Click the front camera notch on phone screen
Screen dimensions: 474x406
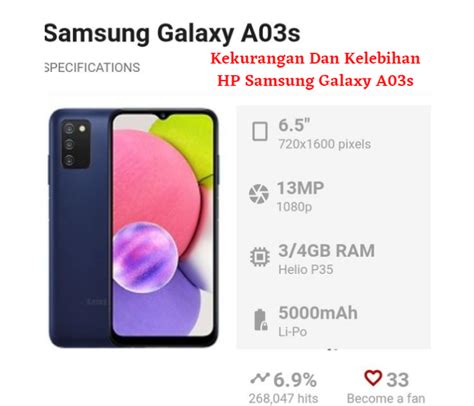[163, 116]
